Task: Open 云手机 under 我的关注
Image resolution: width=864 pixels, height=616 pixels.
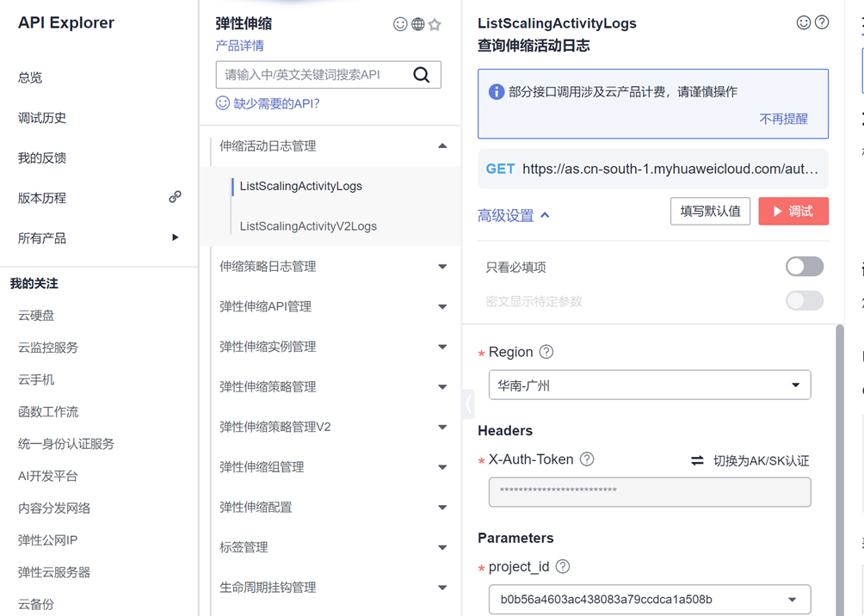Action: point(36,379)
